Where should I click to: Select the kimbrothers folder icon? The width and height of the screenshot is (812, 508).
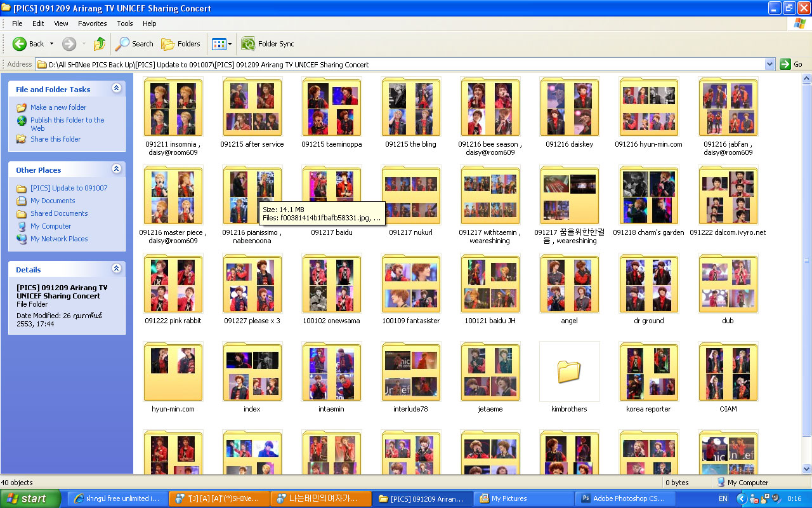point(570,372)
